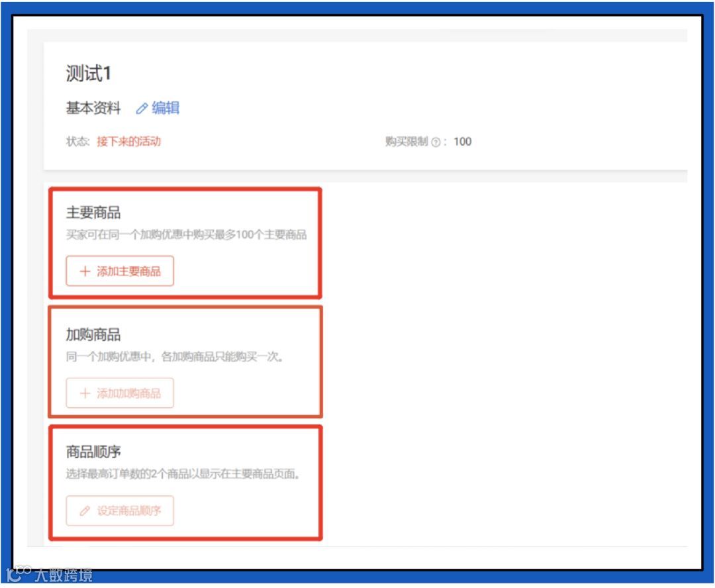
Task: Click the purchase limit value 100
Action: [462, 142]
